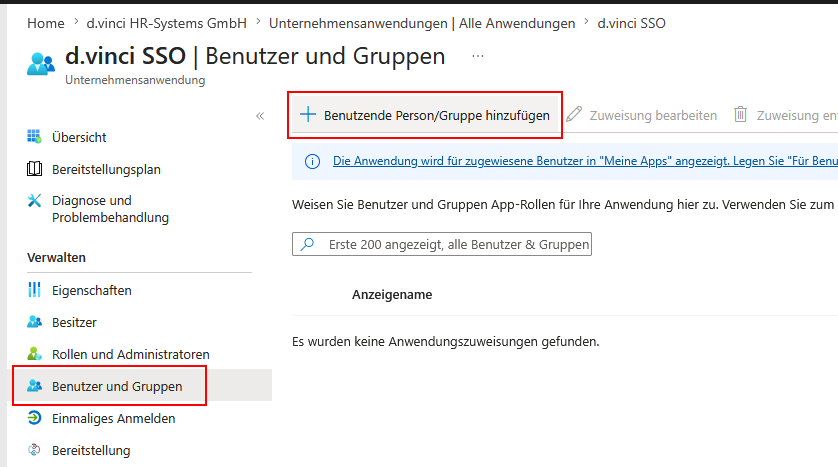Click the d.vinci SSO users-and-groups header icon

(x=41, y=64)
